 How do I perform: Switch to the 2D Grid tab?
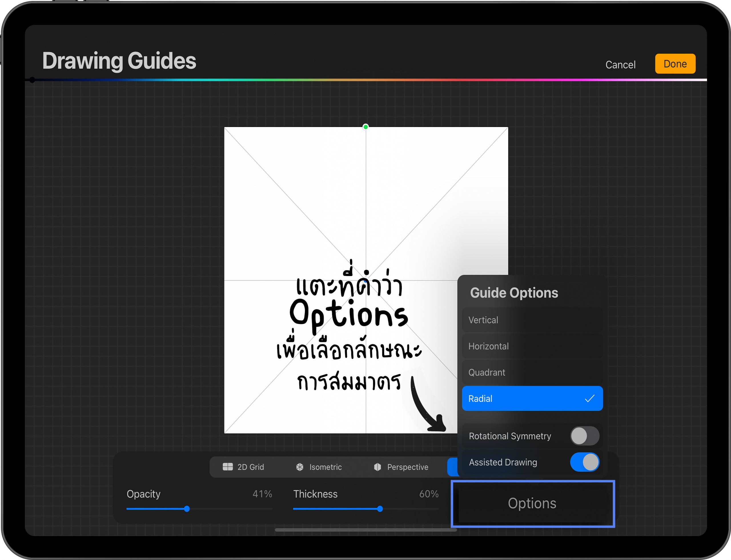244,467
